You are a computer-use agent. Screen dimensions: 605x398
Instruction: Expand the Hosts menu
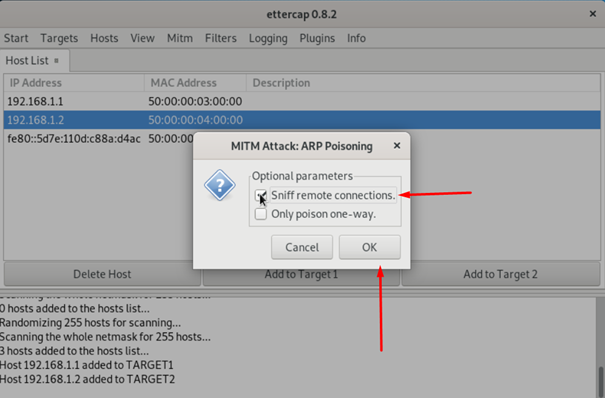[x=104, y=38]
